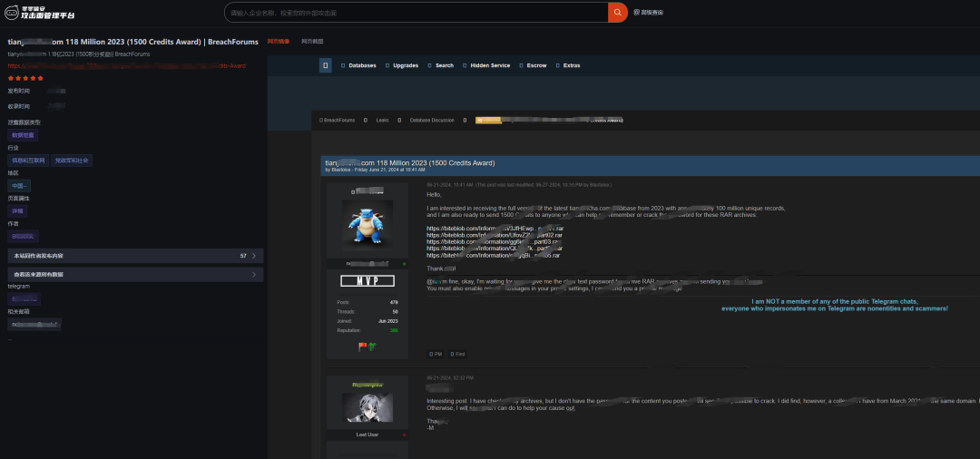
Task: Select the 中国 region tag
Action: pyautogui.click(x=19, y=185)
